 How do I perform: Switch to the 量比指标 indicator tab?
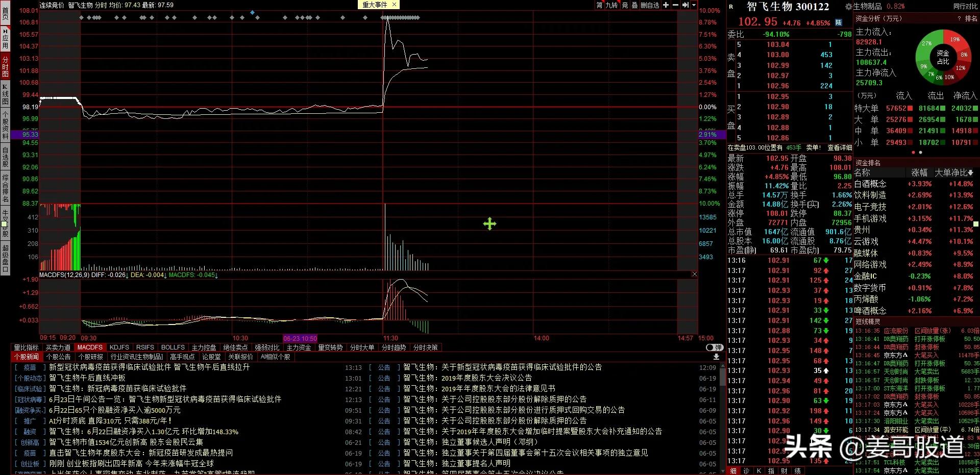[x=26, y=347]
